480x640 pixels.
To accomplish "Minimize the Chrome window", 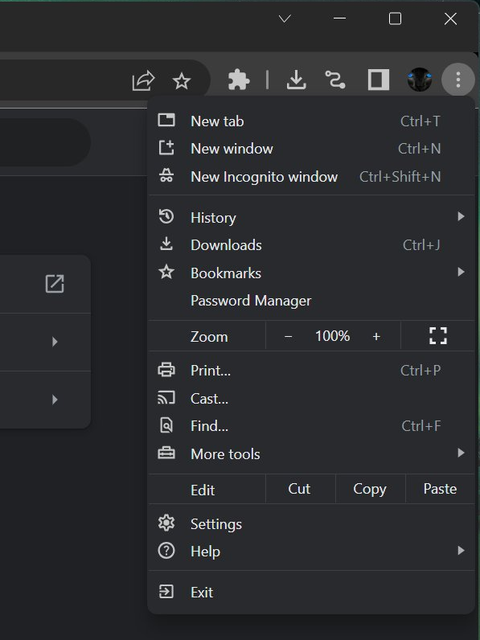I will point(340,18).
